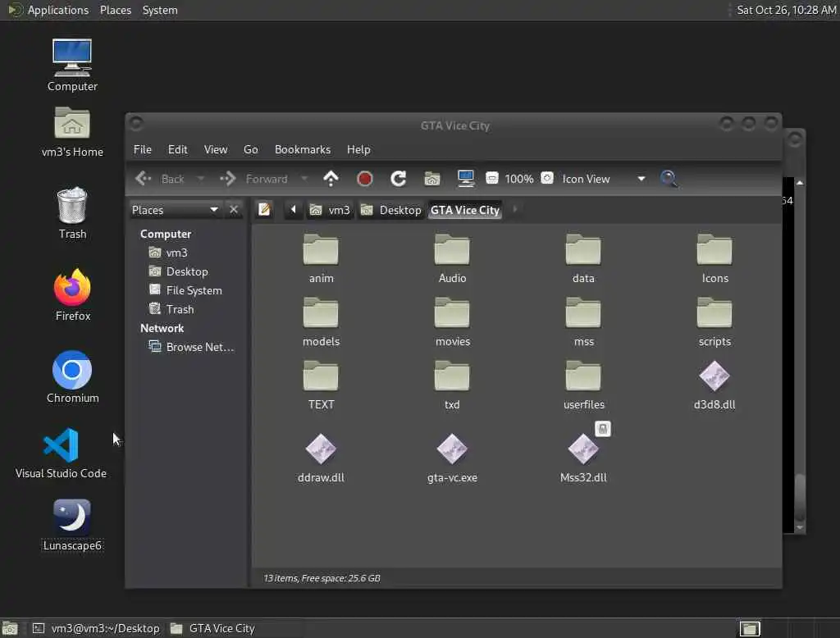This screenshot has width=840, height=638.
Task: Close the Places side pane
Action: [x=234, y=209]
